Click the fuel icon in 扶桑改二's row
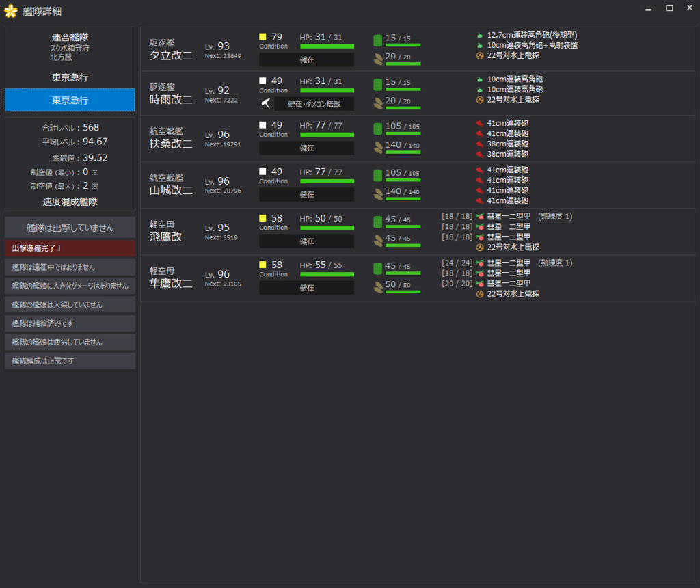 tap(377, 129)
